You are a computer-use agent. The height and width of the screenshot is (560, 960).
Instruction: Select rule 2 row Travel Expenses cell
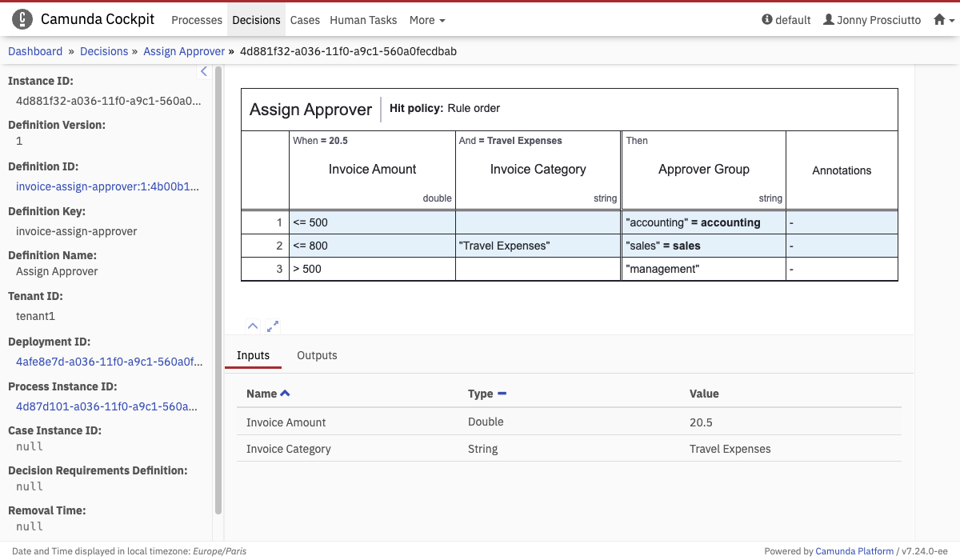pos(538,246)
